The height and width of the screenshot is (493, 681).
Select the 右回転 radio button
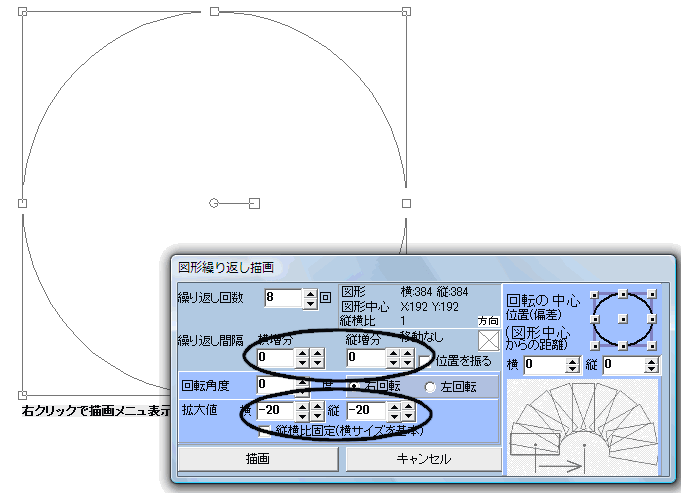coord(353,387)
